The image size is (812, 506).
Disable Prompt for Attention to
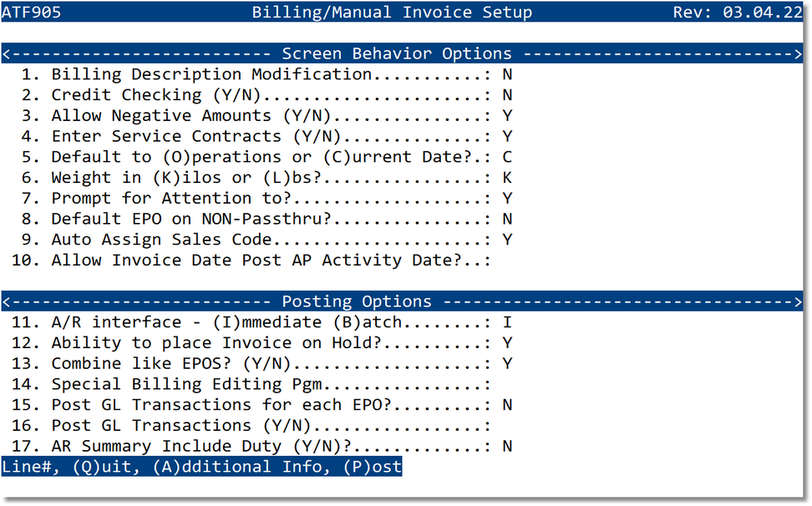(507, 198)
